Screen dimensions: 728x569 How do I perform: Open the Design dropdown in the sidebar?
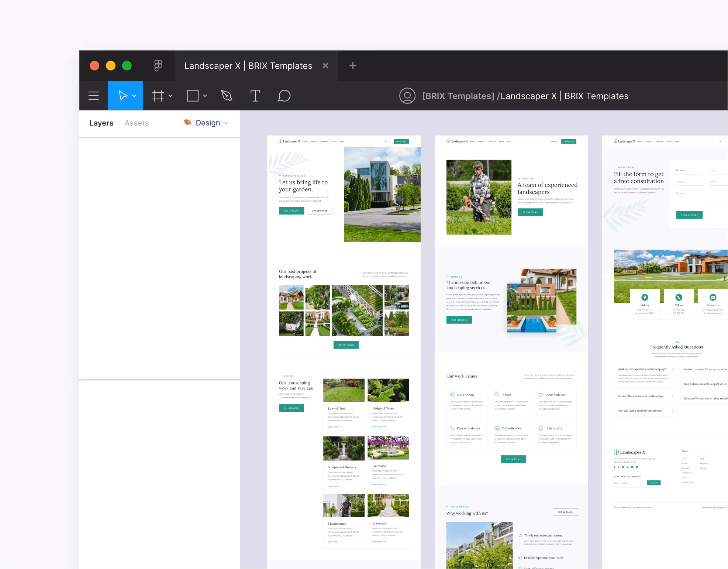[226, 123]
